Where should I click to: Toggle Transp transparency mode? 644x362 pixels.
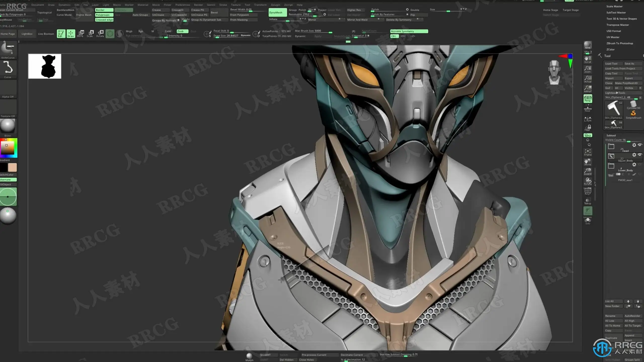(x=588, y=201)
